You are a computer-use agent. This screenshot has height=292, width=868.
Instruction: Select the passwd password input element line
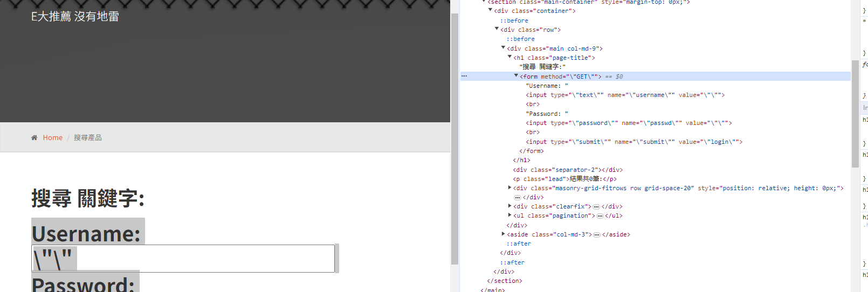click(x=629, y=123)
